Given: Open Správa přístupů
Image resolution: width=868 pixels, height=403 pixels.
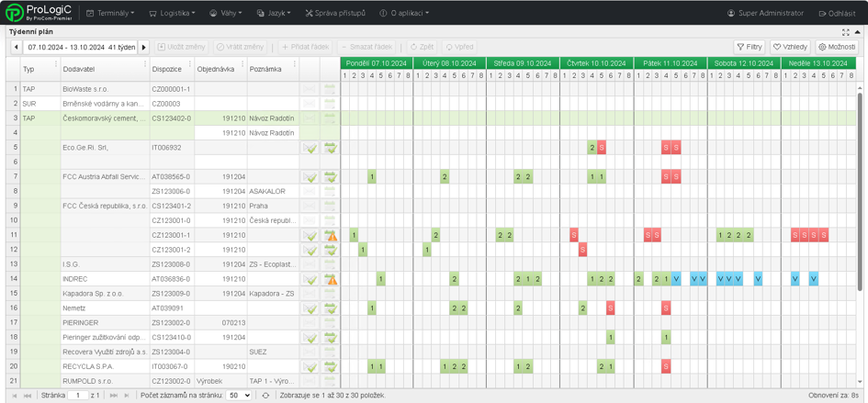Looking at the screenshot, I should [x=335, y=13].
